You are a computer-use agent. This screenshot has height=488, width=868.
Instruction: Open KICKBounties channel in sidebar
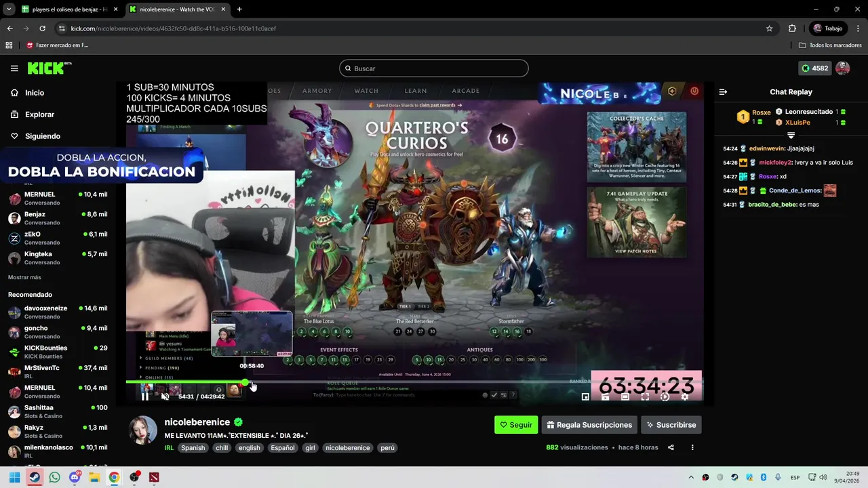[x=58, y=352]
